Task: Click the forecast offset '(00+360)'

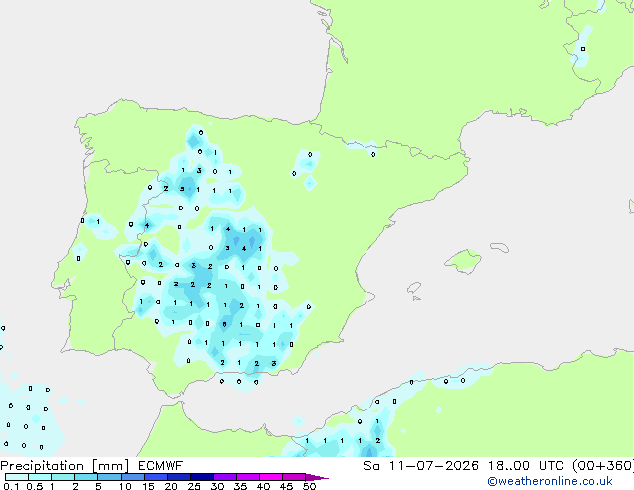Action: [603, 466]
